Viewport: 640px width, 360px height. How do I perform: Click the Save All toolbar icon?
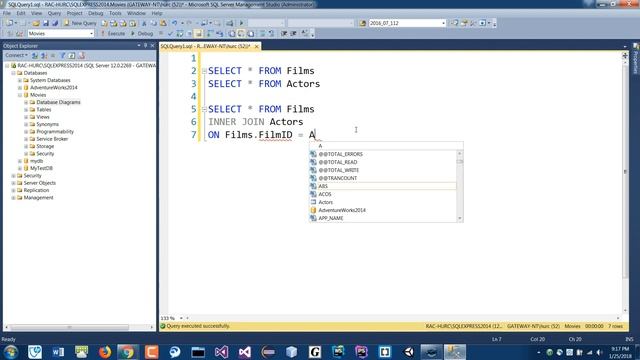pos(55,23)
